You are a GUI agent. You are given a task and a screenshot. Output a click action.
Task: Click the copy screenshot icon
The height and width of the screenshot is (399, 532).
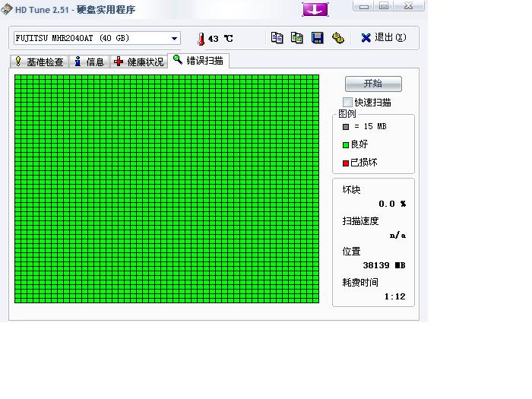tap(297, 38)
